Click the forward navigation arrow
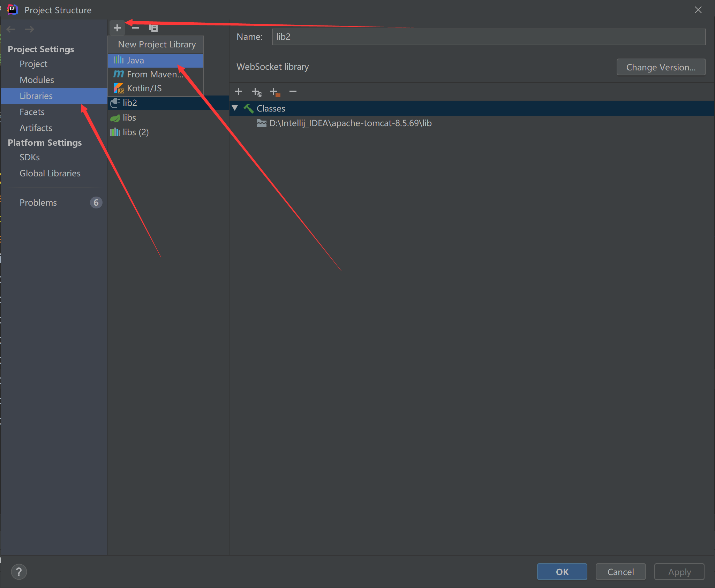 click(30, 29)
